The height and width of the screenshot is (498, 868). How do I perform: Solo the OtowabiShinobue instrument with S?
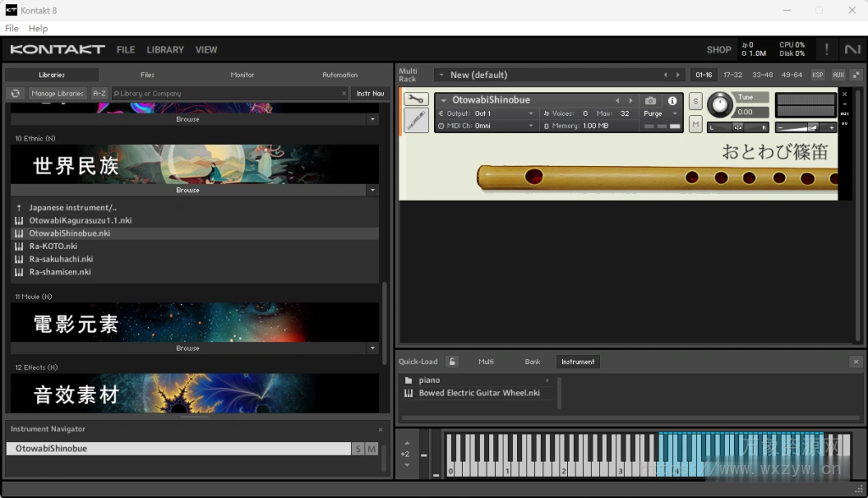click(695, 102)
